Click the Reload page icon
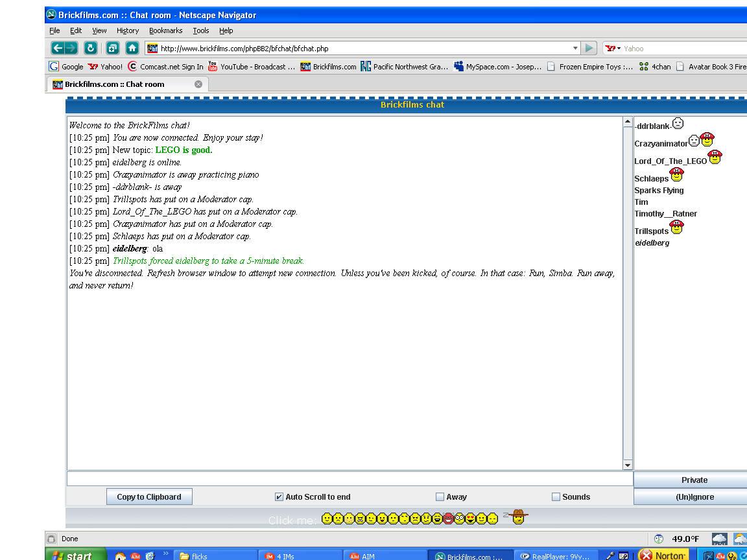This screenshot has height=560, width=747. [91, 48]
